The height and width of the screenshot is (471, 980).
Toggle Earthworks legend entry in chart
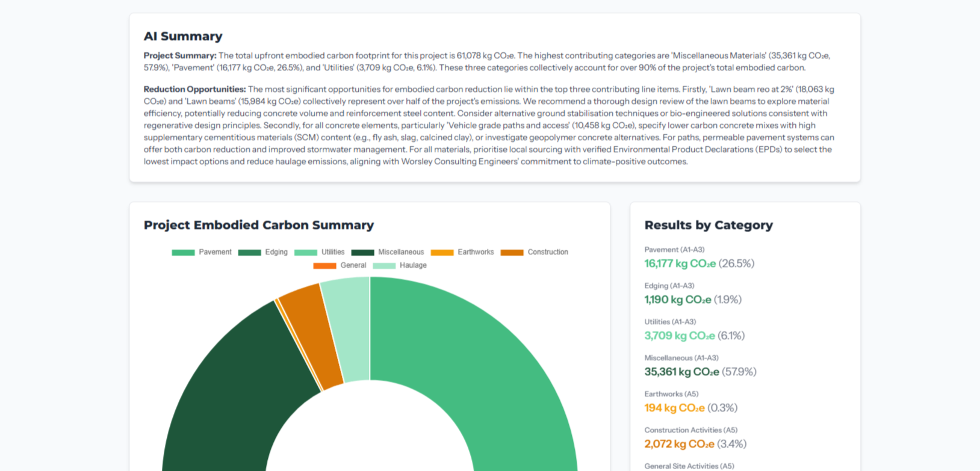(462, 252)
